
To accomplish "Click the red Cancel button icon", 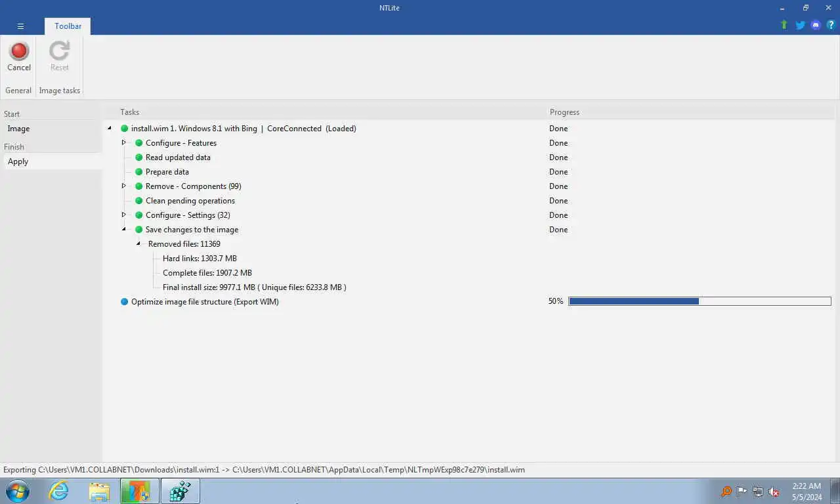I will point(19,51).
